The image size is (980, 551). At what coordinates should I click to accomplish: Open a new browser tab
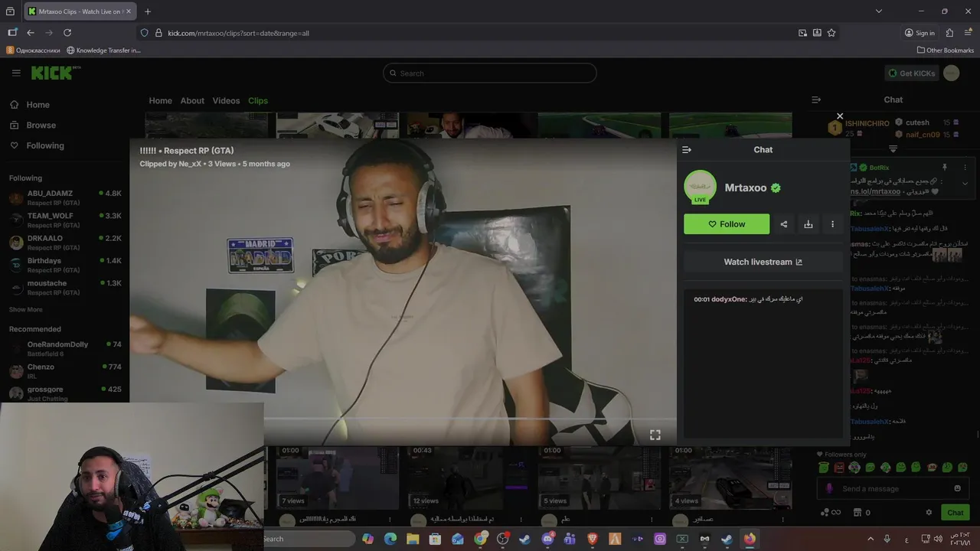148,11
